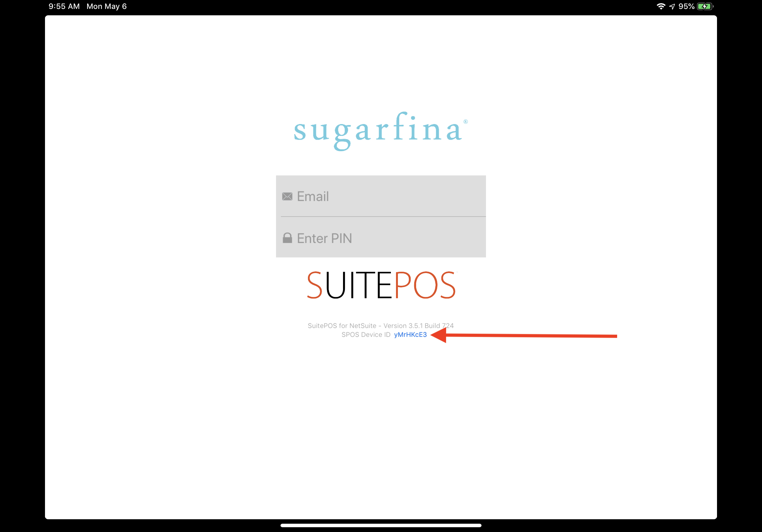Click the envelope icon in Email field

pyautogui.click(x=287, y=196)
